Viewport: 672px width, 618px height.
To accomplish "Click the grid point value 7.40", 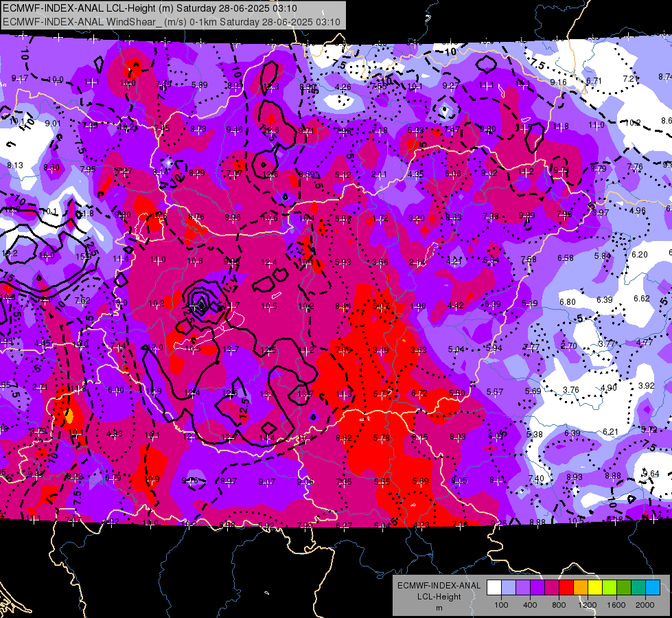I will [x=535, y=479].
